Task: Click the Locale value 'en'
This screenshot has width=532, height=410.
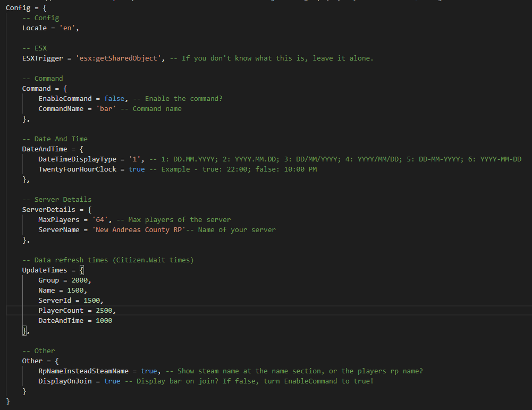Action: (69, 28)
